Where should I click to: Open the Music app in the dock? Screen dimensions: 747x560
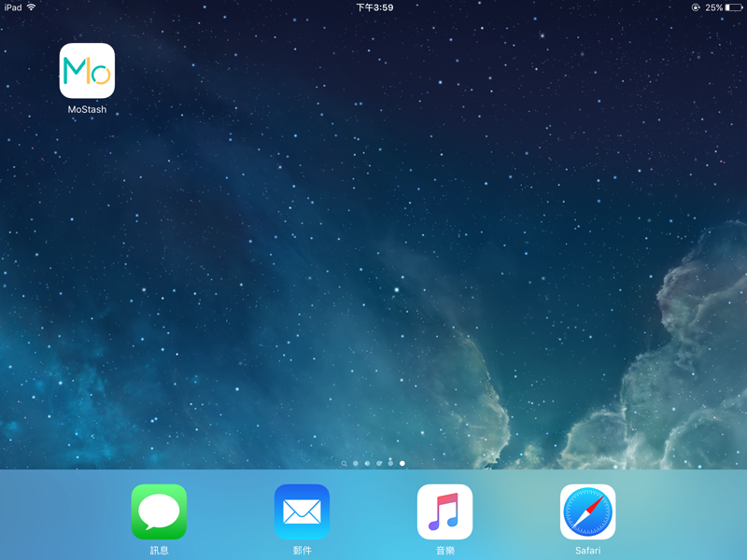pos(445,511)
